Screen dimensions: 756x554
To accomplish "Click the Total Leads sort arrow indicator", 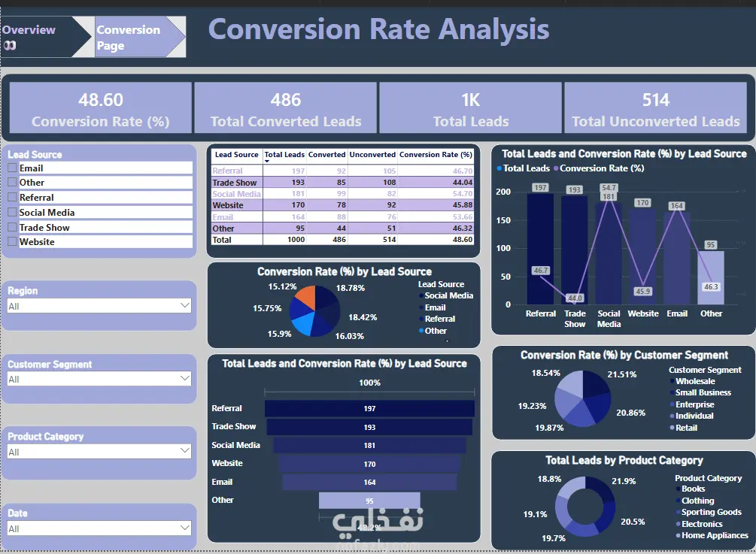I will (x=267, y=162).
